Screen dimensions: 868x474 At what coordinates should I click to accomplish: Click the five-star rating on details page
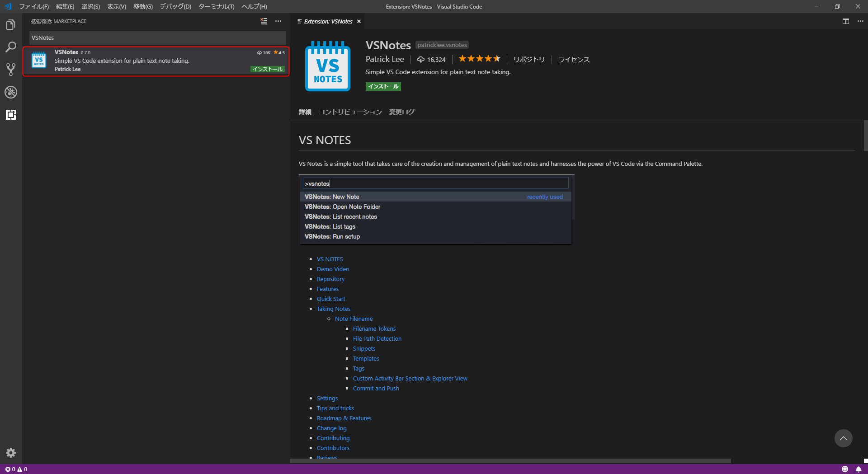tap(479, 59)
